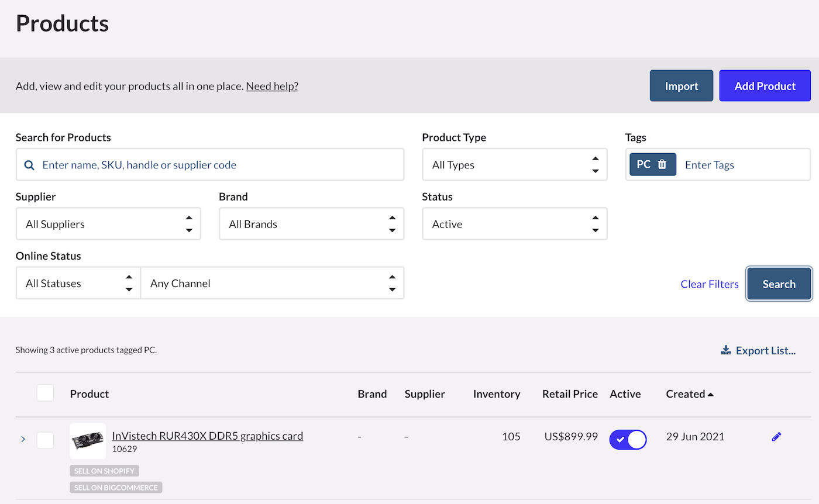
Task: Click the download icon beside Export List
Action: (726, 350)
